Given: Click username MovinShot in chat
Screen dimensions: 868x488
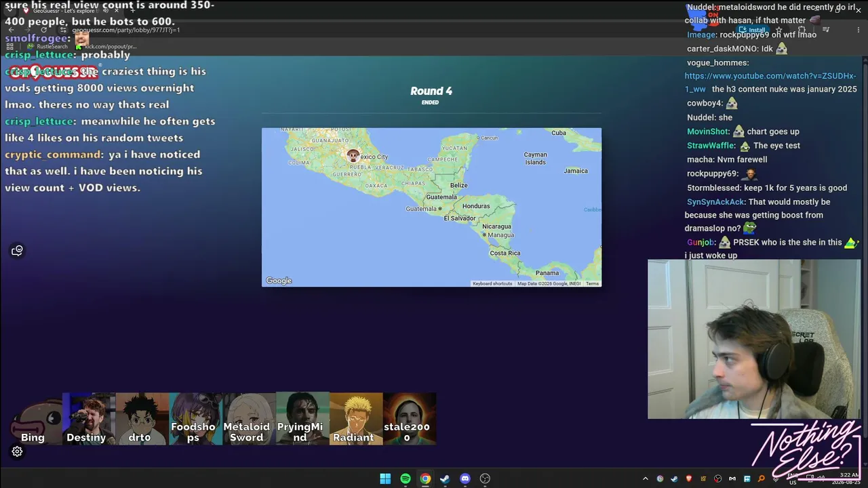Looking at the screenshot, I should (708, 131).
